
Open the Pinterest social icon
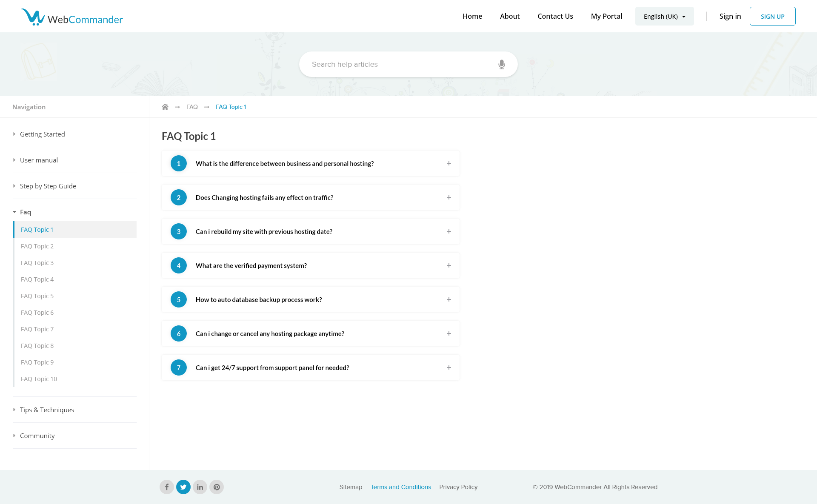click(217, 487)
